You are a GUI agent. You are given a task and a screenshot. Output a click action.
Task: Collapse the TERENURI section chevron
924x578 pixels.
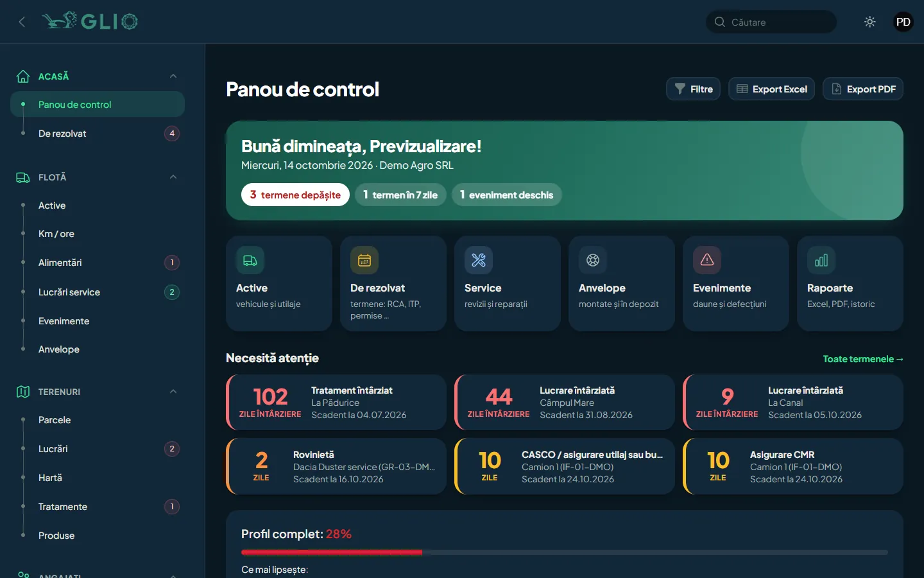173,392
